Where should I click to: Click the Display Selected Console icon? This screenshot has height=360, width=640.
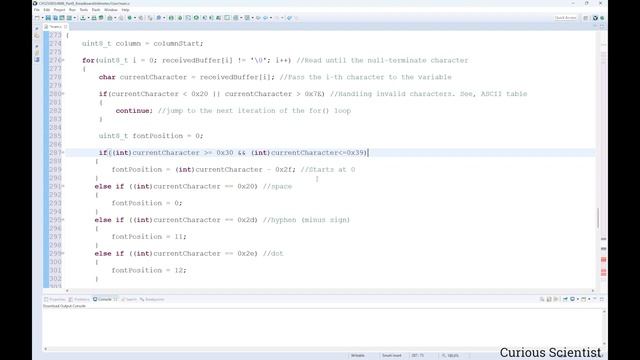(572, 299)
